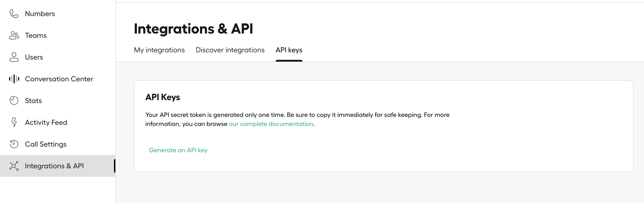Viewport: 644px width, 203px height.
Task: Open Activity Feed in the sidebar
Action: click(x=58, y=122)
